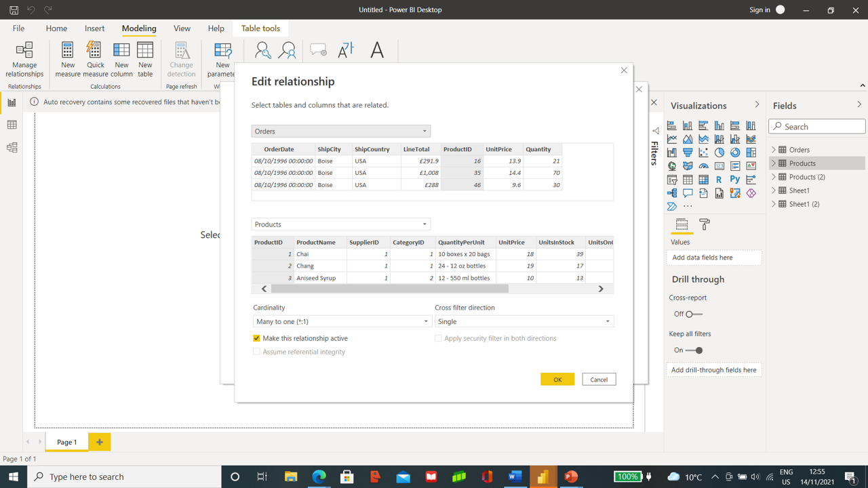Viewport: 868px width, 488px height.
Task: Open the Orders table dropdown
Action: (341, 131)
